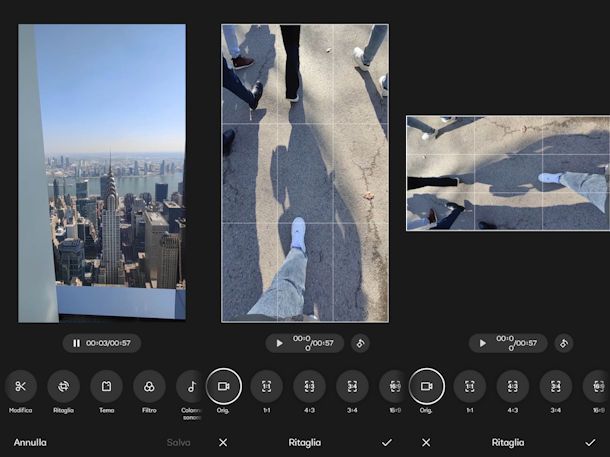Choose 1:1 ratio in landscape crop screen
This screenshot has width=610, height=457.
(x=470, y=386)
